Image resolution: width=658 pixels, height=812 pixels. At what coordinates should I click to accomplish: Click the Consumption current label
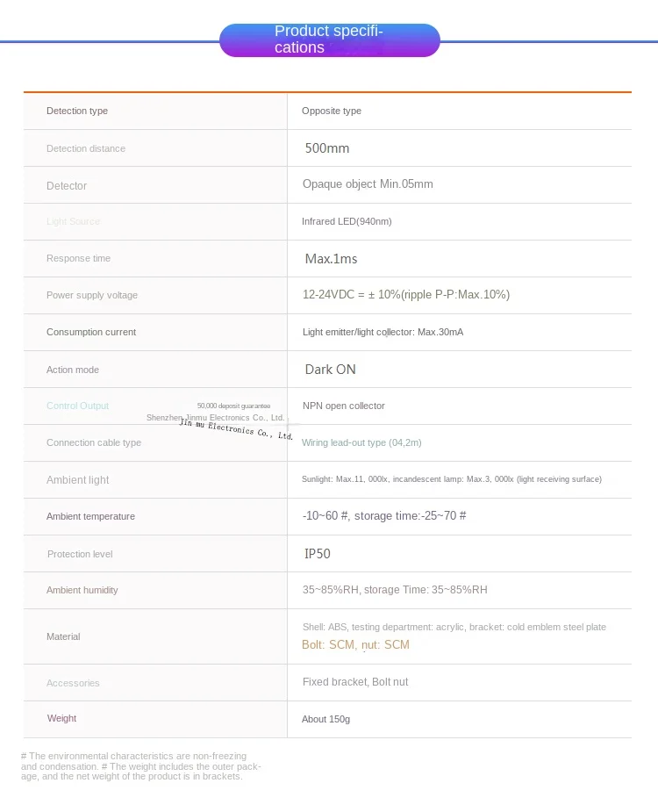point(91,332)
